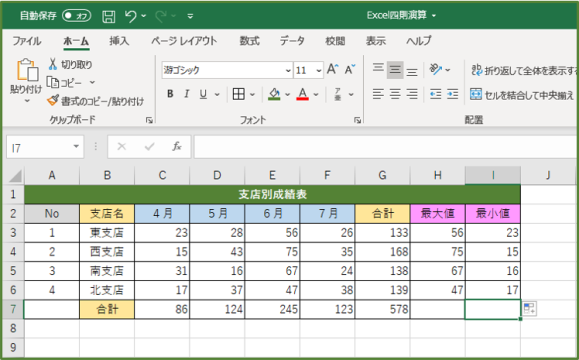
Task: Open the borders dropdown arrow
Action: (252, 95)
